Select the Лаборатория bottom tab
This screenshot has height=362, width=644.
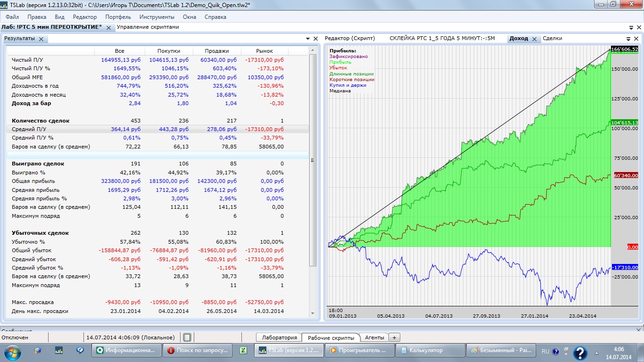tap(280, 337)
